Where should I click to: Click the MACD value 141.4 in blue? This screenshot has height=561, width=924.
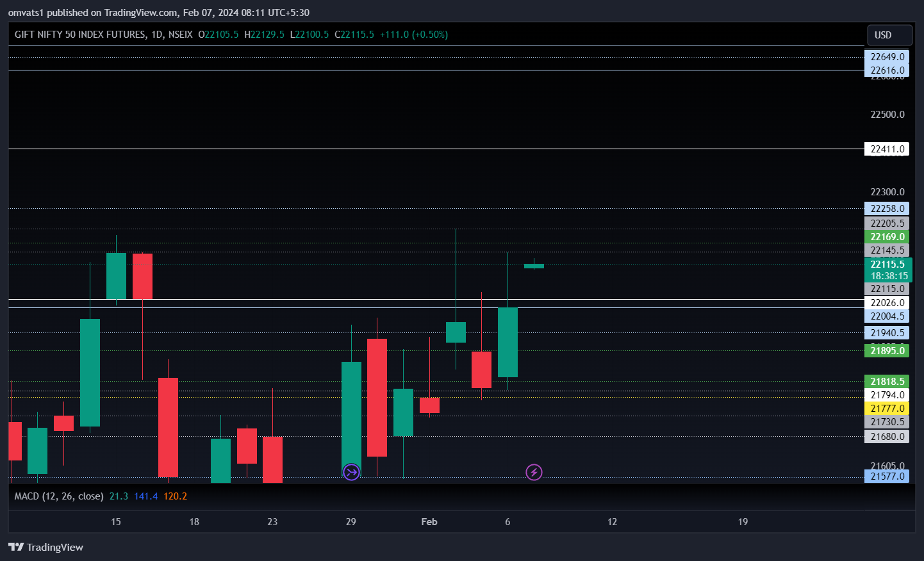click(x=146, y=496)
